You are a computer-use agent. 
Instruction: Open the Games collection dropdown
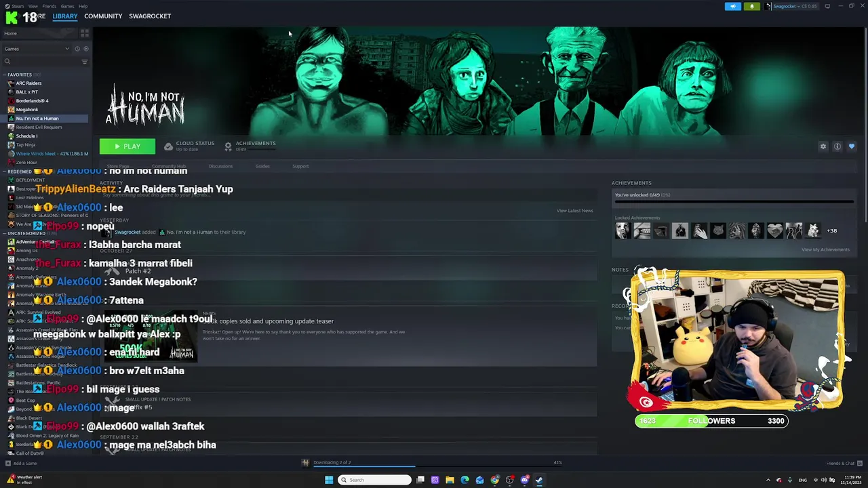(x=37, y=49)
